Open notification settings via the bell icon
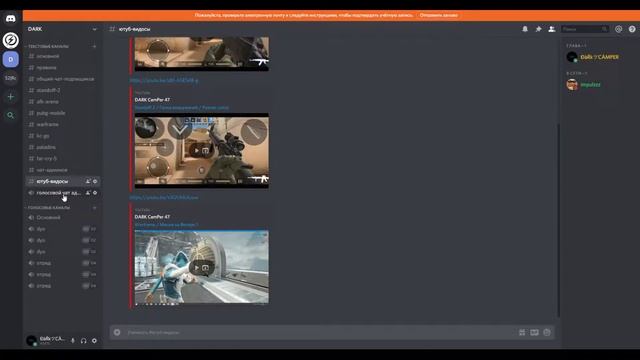Screen dimensions: 640x360 coord(525,29)
